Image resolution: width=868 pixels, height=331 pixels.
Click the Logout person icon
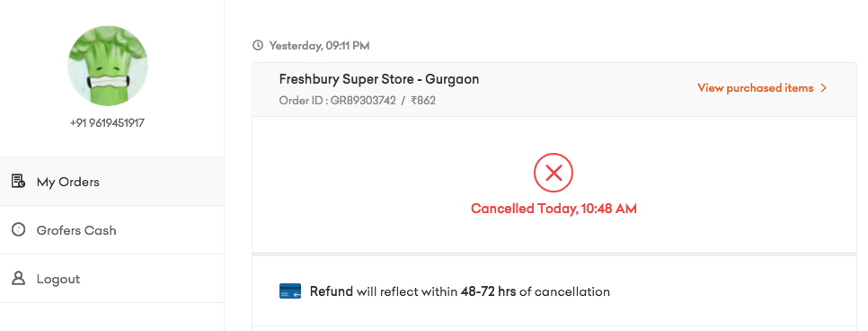pyautogui.click(x=18, y=278)
